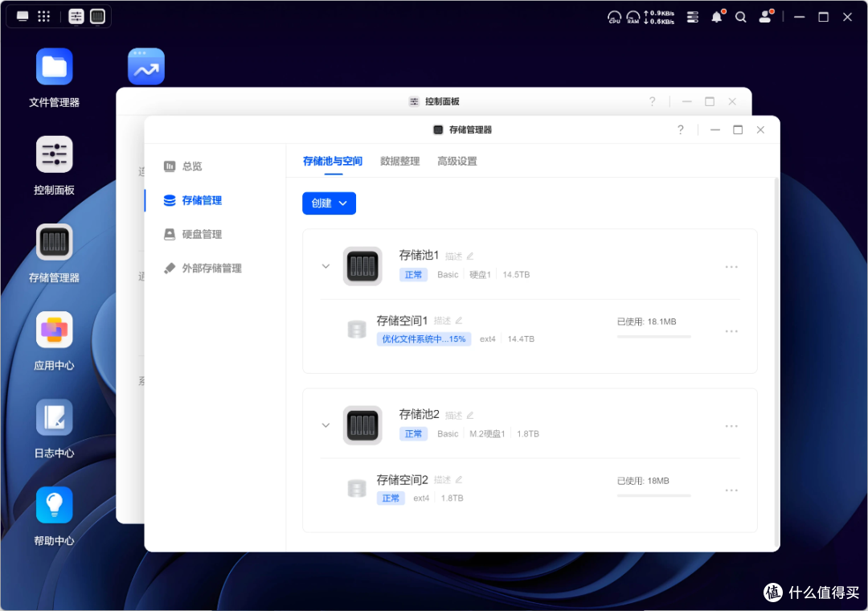This screenshot has width=868, height=611.
Task: Switch to 高级设置 tab
Action: click(x=457, y=162)
